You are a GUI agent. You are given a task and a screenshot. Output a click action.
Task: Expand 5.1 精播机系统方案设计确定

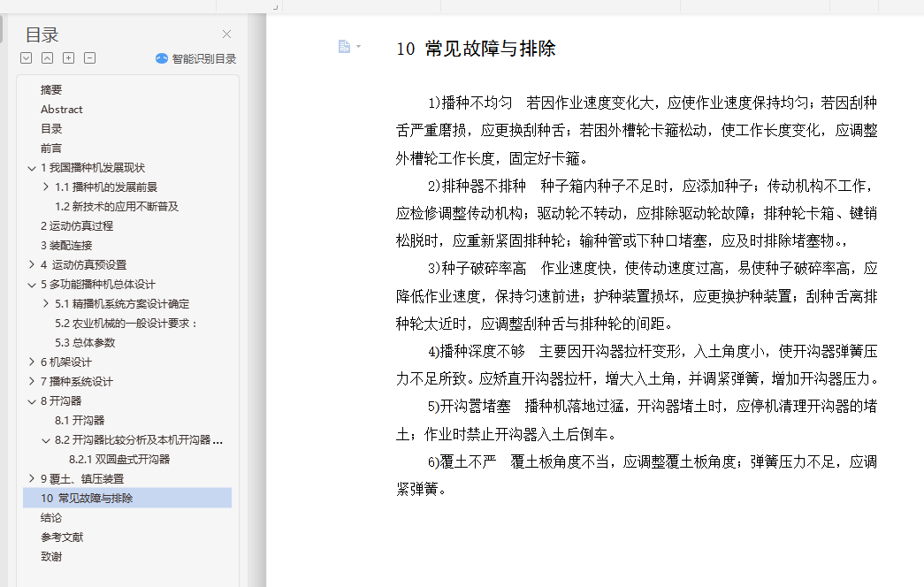click(46, 303)
